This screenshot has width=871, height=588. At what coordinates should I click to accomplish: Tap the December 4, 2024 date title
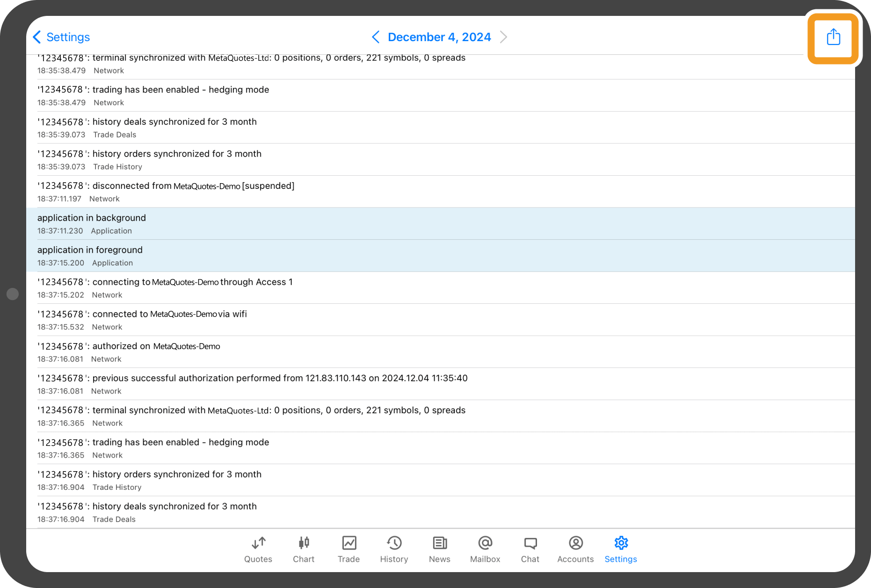439,37
